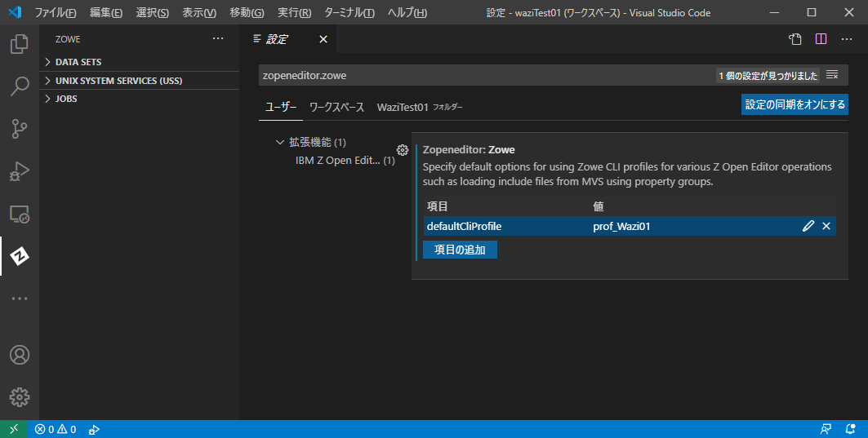The height and width of the screenshot is (438, 868).
Task: Open problems errors and warnings counter
Action: click(56, 429)
